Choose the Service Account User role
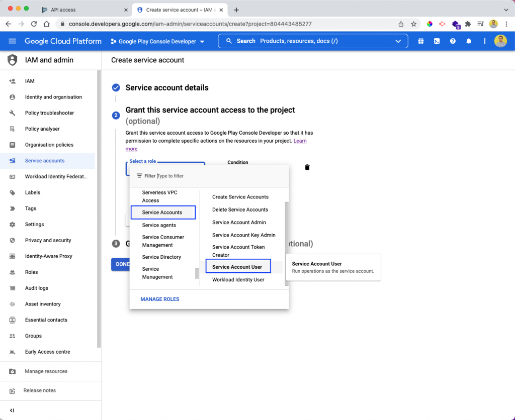Viewport: 515px width, 420px height. tap(238, 267)
